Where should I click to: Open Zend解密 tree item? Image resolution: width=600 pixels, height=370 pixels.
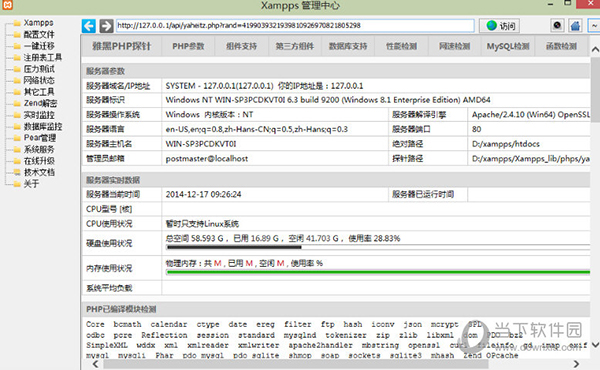tap(40, 103)
